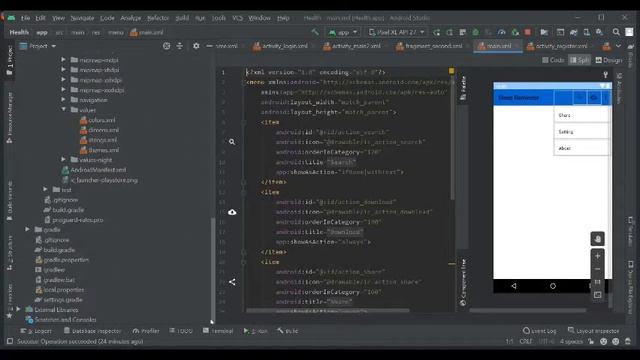Open the Profile app gauge icon
This screenshot has height=360, width=640.
pos(502,32)
